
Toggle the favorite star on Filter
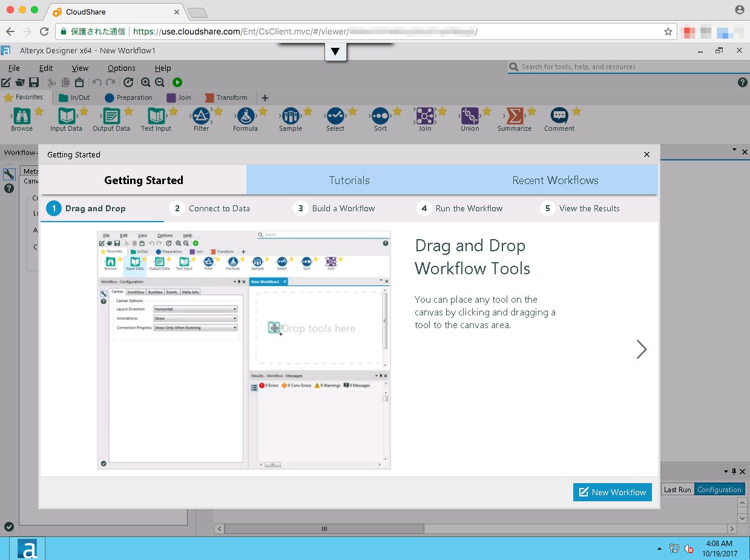click(219, 111)
